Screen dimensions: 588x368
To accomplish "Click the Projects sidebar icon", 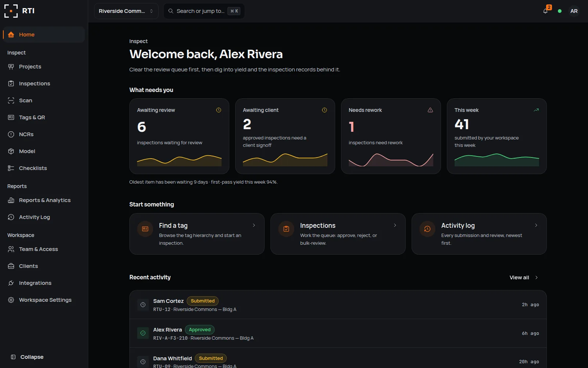I will 11,67.
